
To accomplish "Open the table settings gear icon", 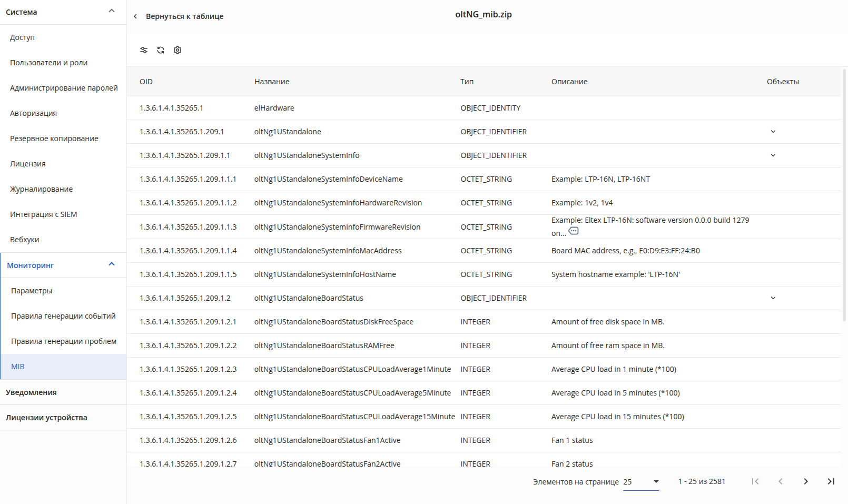I will coord(178,50).
